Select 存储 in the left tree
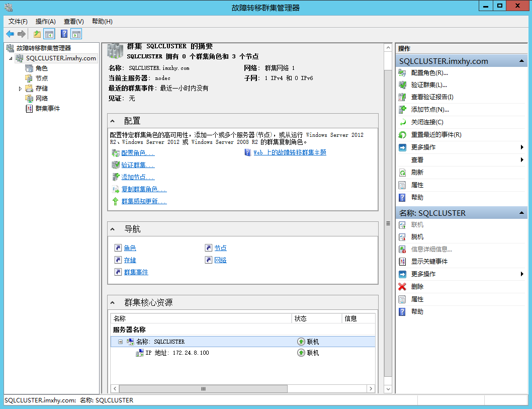Screen dimensions: 532x409 [x=41, y=88]
